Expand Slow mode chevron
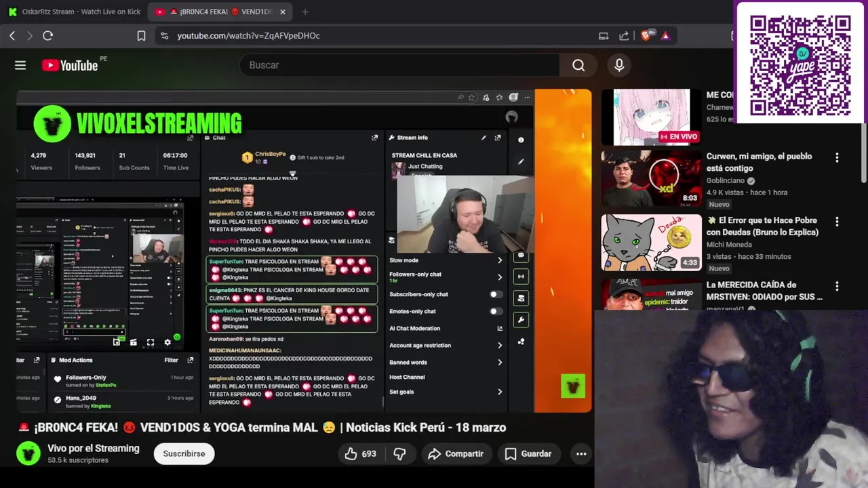 (500, 260)
